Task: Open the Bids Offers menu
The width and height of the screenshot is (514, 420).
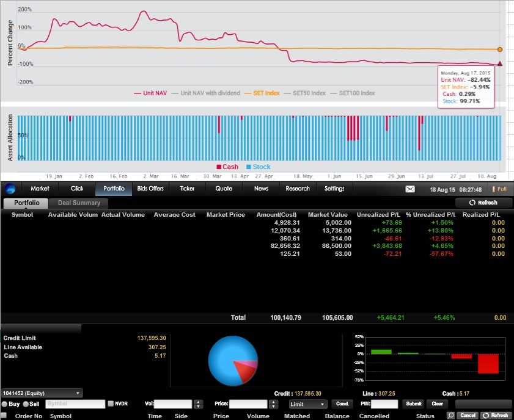Action: (x=150, y=189)
